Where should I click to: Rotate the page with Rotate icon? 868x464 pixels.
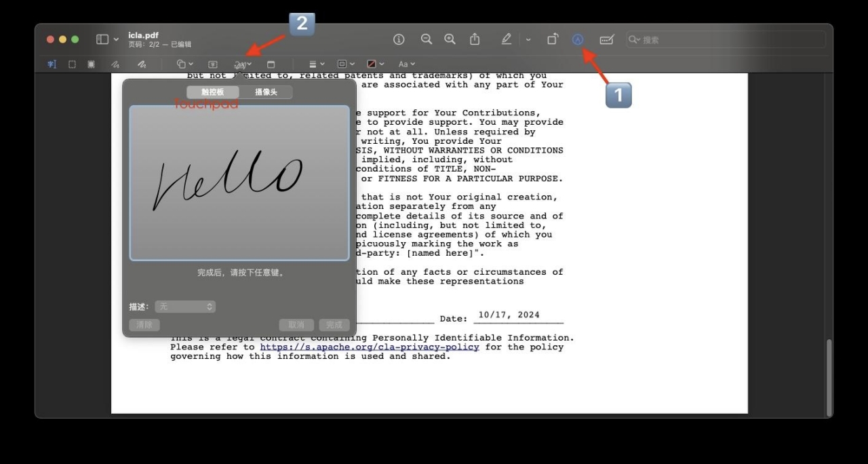pyautogui.click(x=553, y=39)
